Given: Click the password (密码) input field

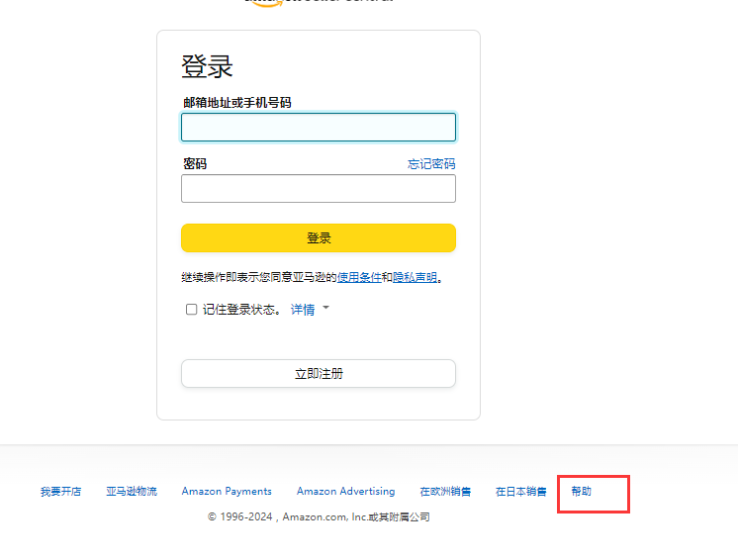Looking at the screenshot, I should click(x=319, y=189).
